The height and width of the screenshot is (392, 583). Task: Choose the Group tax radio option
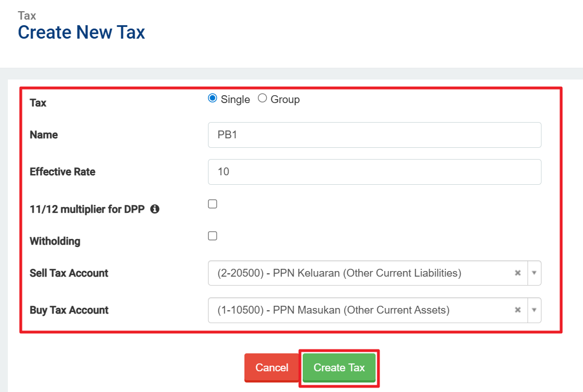pyautogui.click(x=262, y=99)
